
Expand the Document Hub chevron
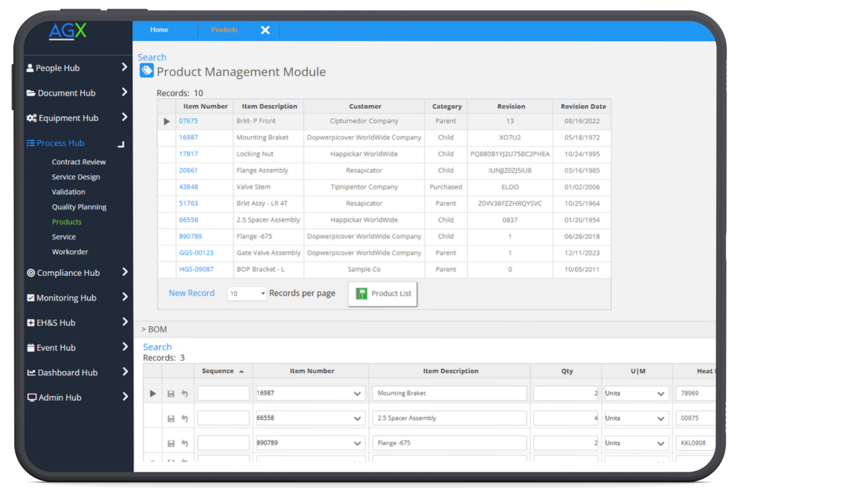pyautogui.click(x=124, y=92)
